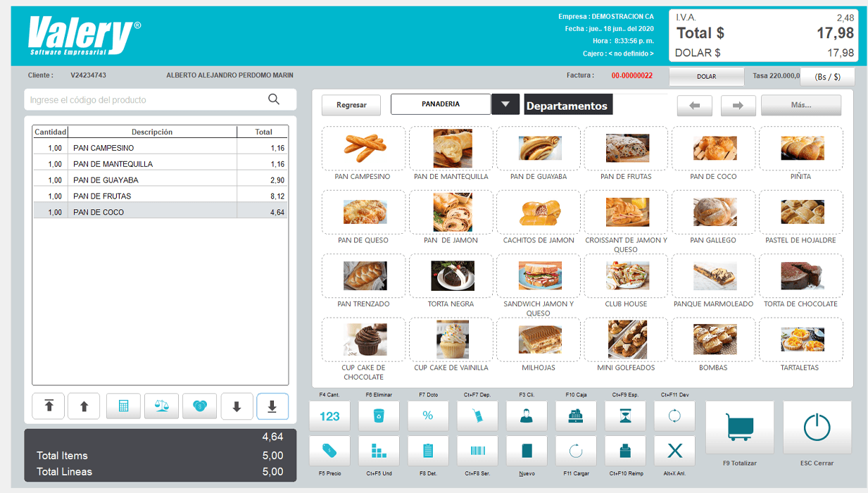
Task: Open the scales weighing icon button
Action: [161, 406]
